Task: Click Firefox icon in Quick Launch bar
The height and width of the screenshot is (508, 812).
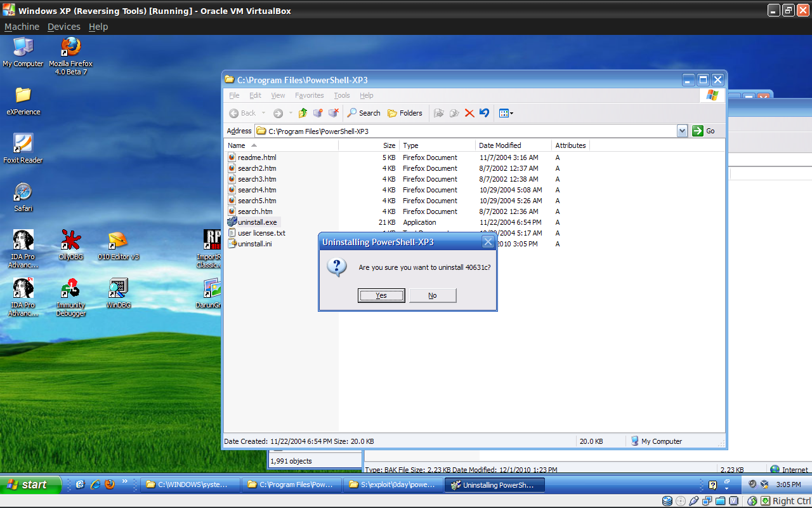Action: pos(110,485)
